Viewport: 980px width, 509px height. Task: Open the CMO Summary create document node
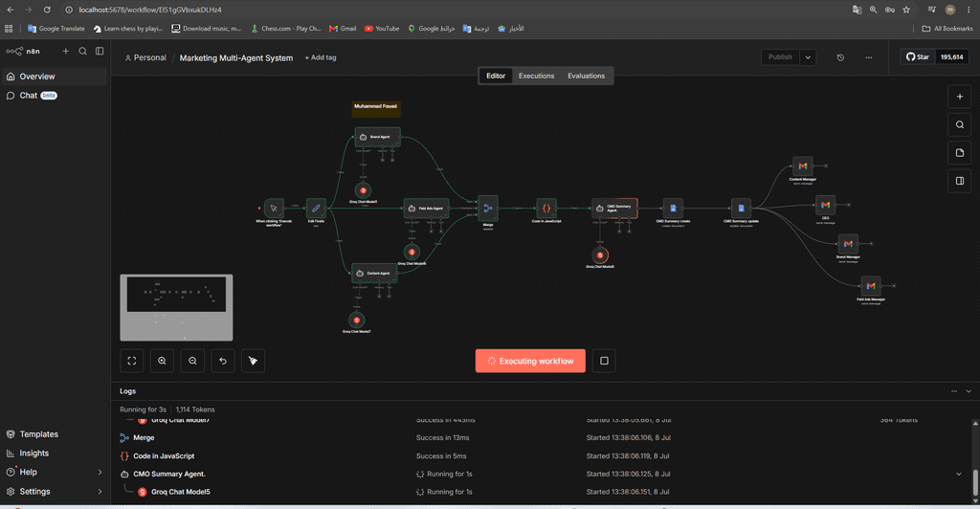tap(673, 208)
